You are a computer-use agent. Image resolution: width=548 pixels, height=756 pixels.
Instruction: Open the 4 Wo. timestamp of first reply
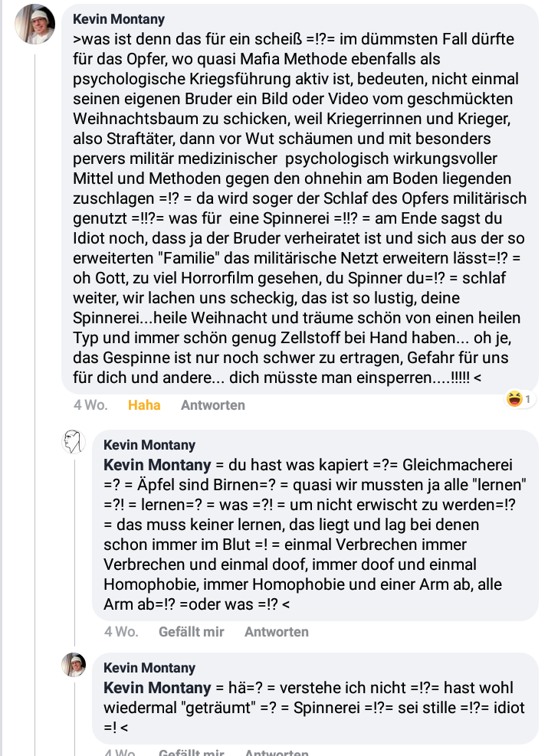coord(121,632)
